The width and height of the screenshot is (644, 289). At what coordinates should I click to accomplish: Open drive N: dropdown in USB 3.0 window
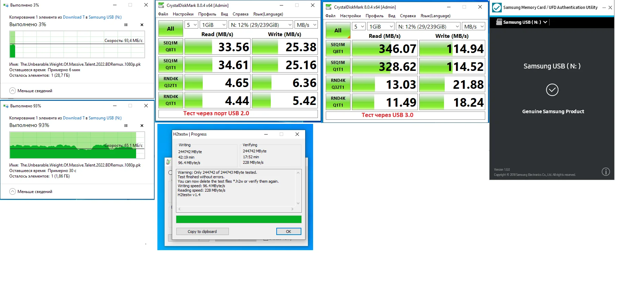(x=428, y=26)
